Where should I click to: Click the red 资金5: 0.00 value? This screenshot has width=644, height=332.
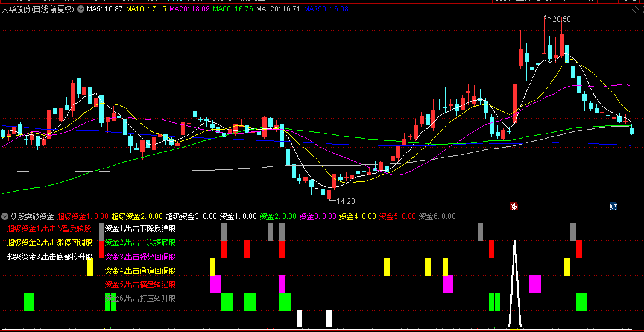pos(397,216)
